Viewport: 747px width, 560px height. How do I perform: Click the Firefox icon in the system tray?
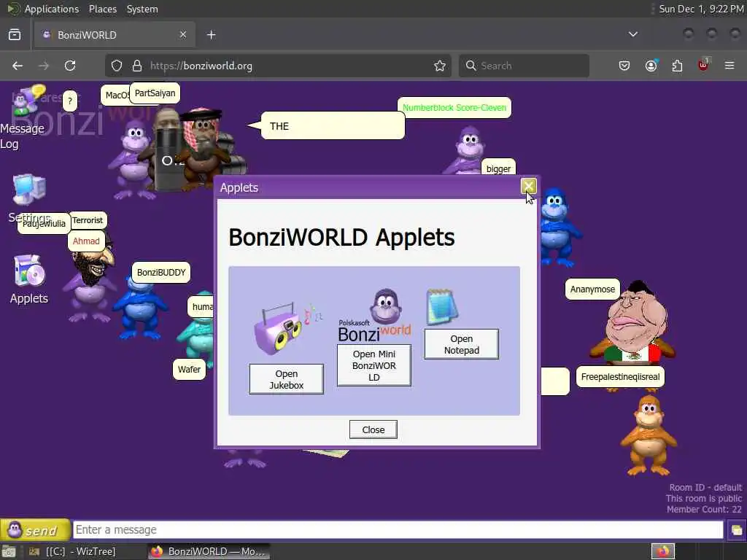click(662, 552)
